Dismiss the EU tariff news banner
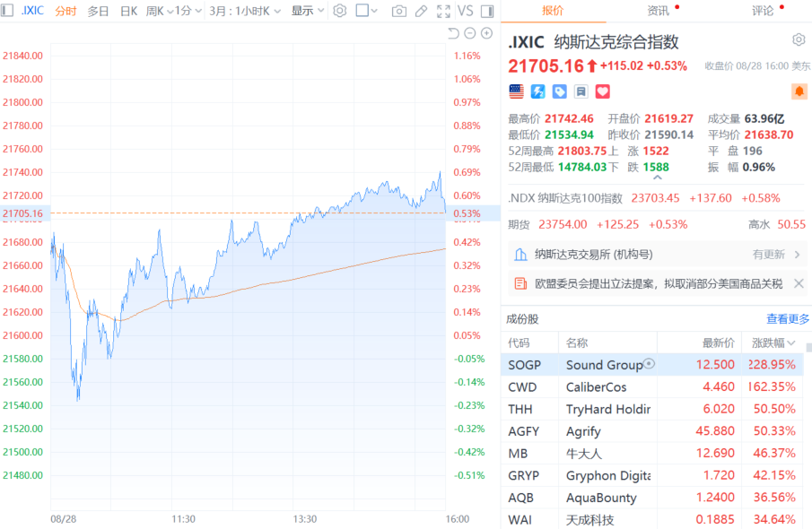812x529 pixels. point(799,283)
